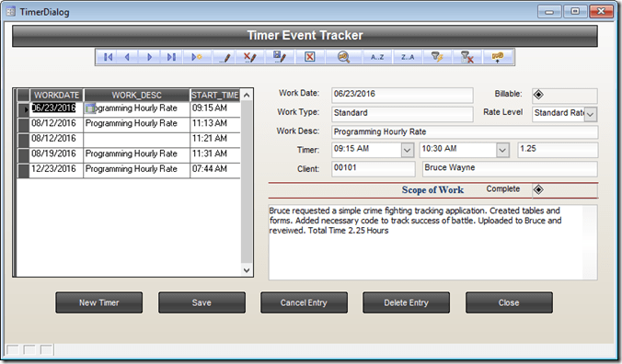The width and height of the screenshot is (622, 364).
Task: Click the grid scrollbar up arrow
Action: (x=247, y=95)
